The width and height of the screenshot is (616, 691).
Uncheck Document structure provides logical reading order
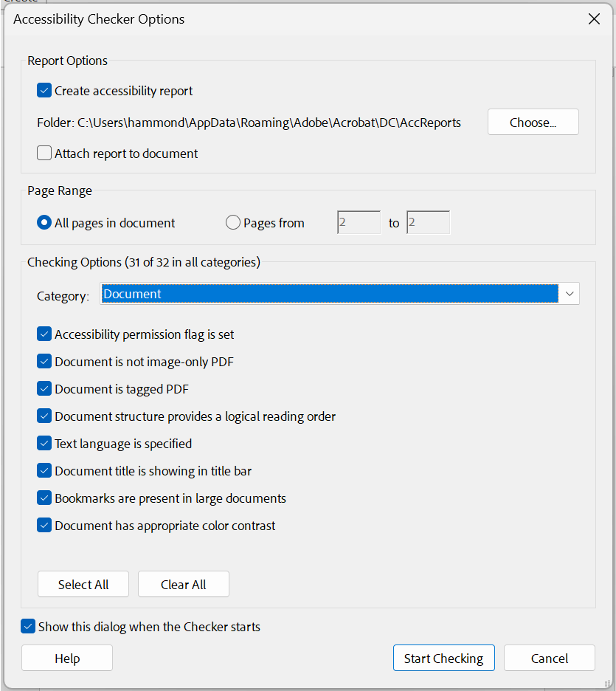(x=44, y=416)
